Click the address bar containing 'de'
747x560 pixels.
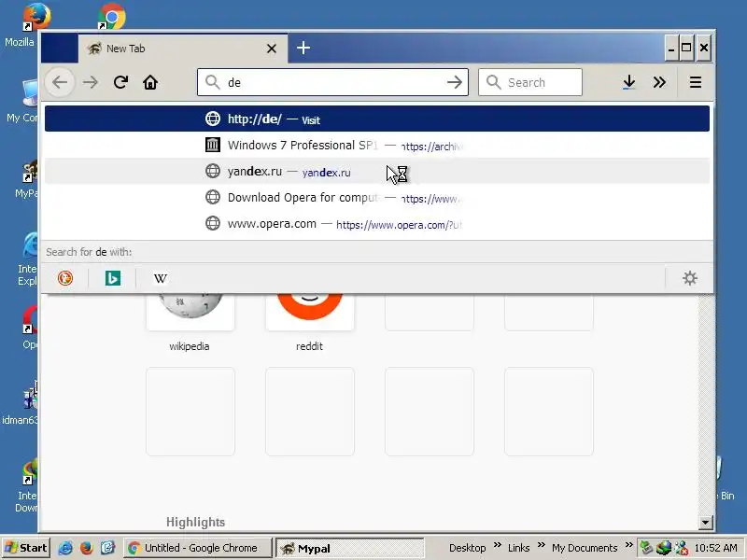pos(332,82)
